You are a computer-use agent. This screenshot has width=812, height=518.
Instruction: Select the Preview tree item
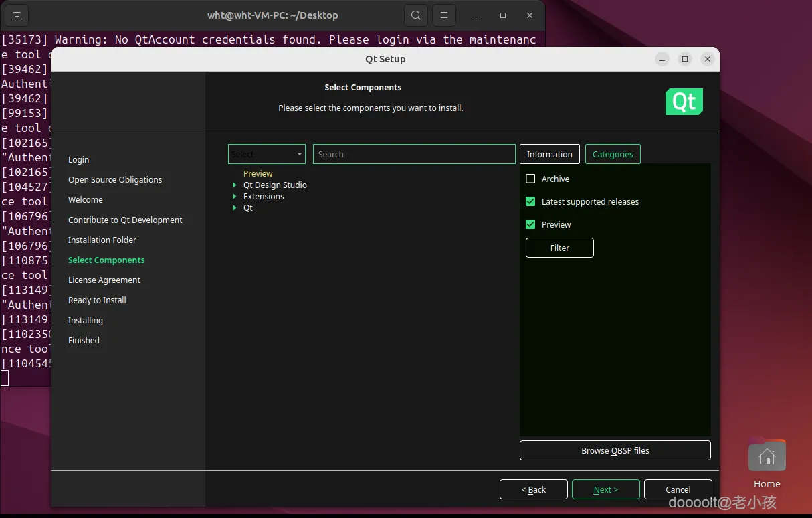coord(258,173)
